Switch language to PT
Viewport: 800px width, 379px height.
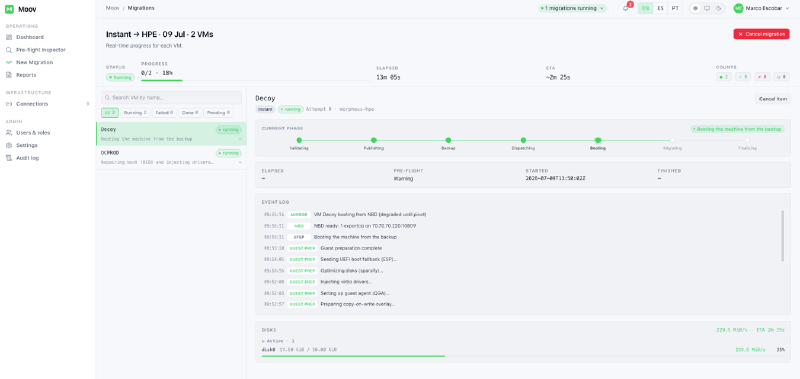pos(675,9)
